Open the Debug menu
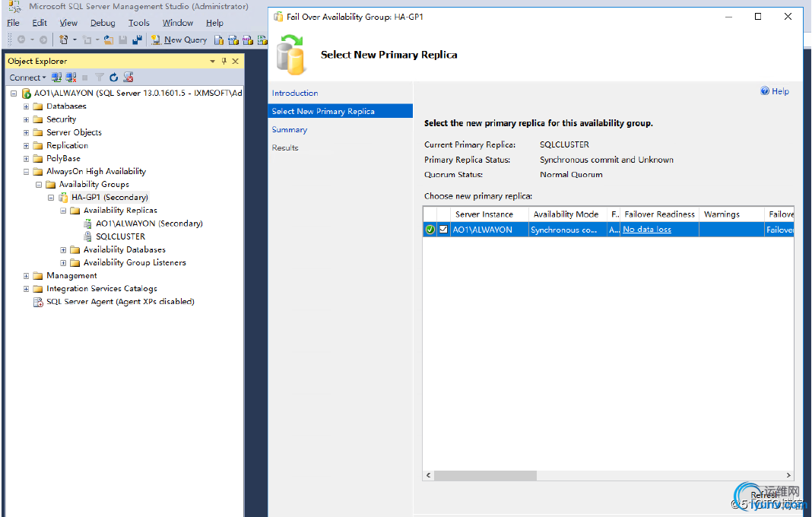Screen dimensions: 812x517 pos(103,23)
